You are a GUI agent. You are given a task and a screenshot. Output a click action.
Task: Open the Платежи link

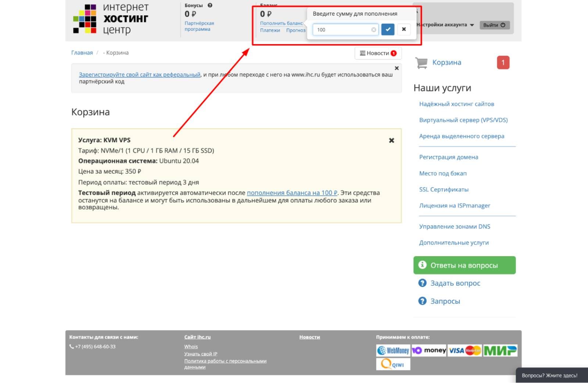coord(270,31)
